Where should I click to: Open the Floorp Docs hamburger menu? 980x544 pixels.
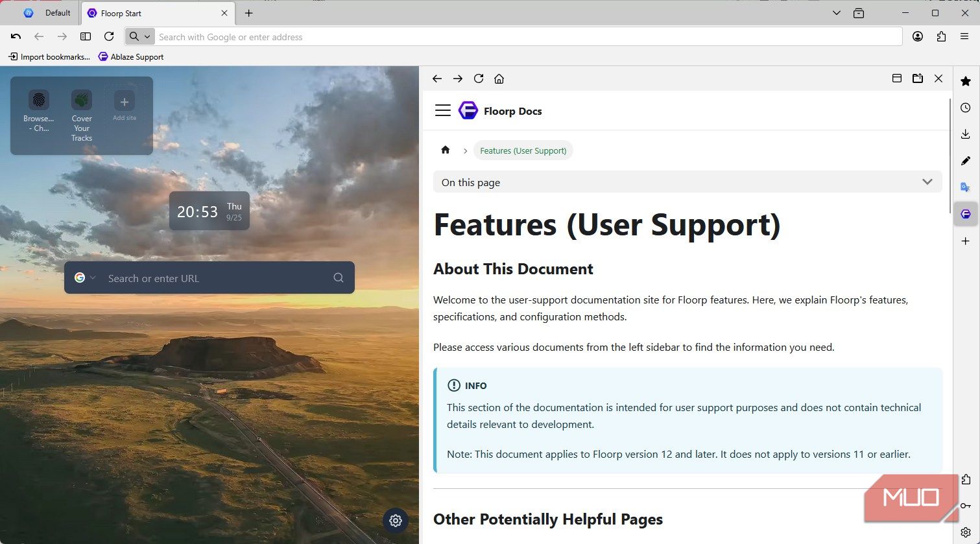pyautogui.click(x=443, y=110)
